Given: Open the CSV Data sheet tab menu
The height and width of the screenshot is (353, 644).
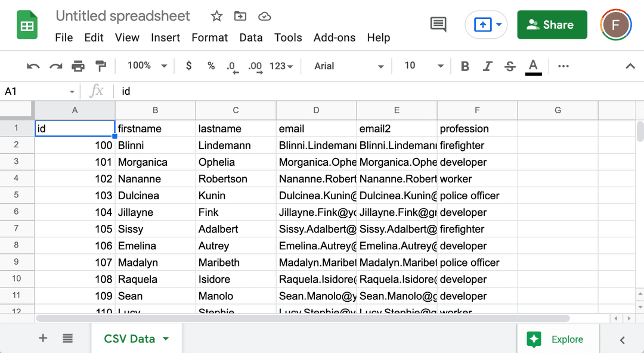Looking at the screenshot, I should pyautogui.click(x=164, y=337).
